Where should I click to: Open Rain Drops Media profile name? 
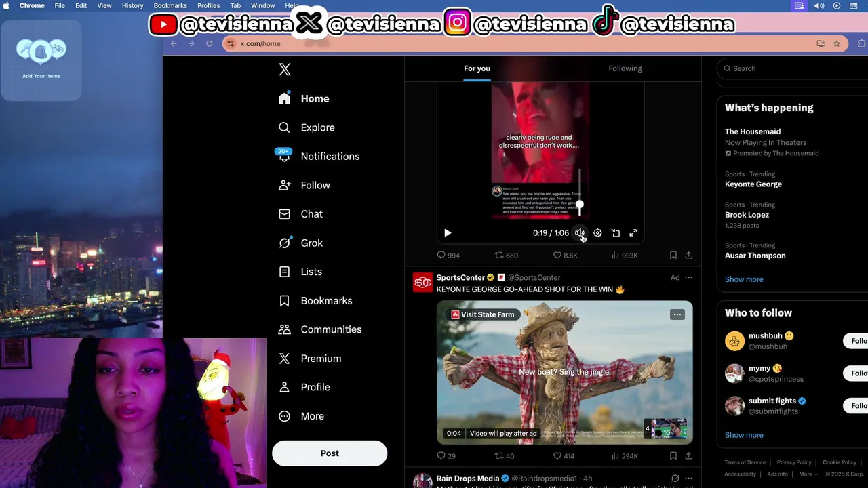tap(468, 479)
